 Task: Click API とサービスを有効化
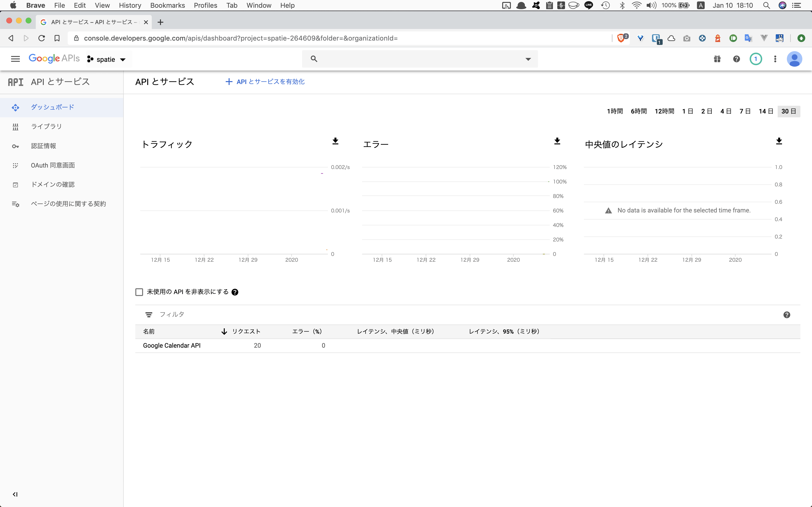264,82
